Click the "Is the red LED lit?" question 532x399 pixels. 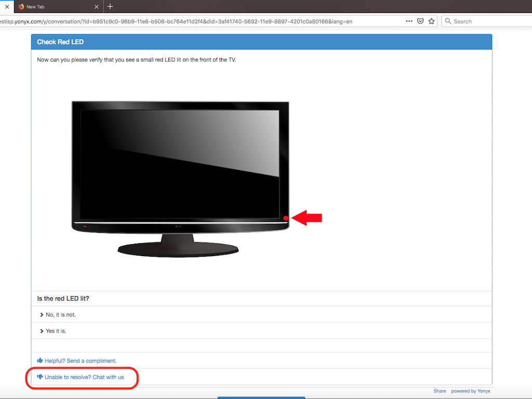click(63, 299)
